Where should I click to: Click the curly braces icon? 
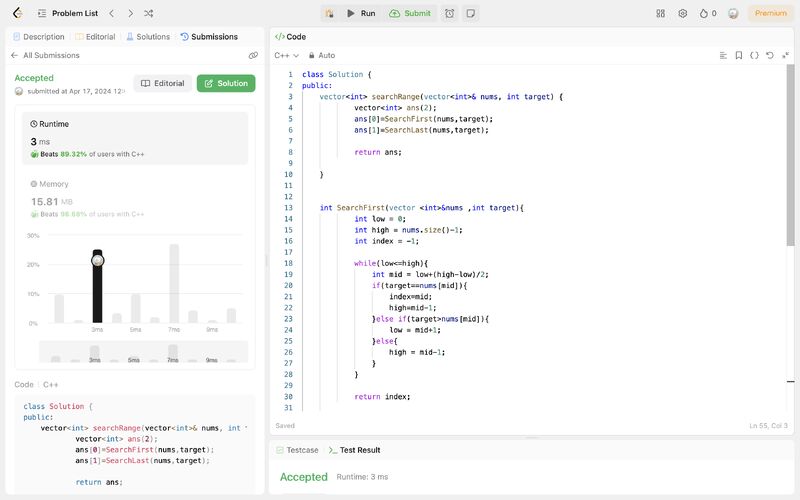pyautogui.click(x=754, y=55)
